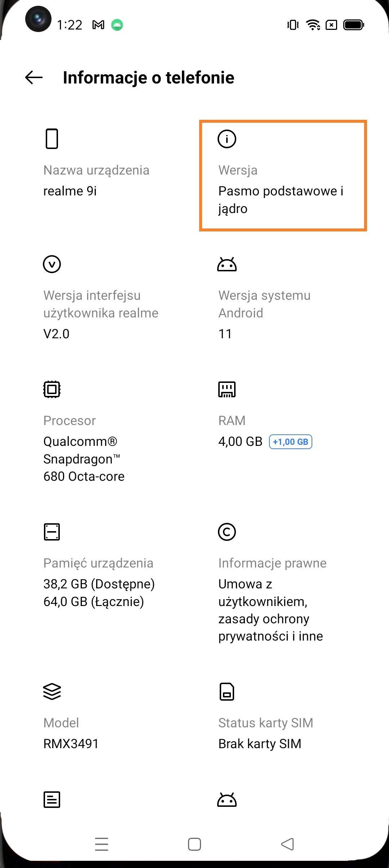
Task: Tap the RAM memory icon
Action: (x=227, y=389)
